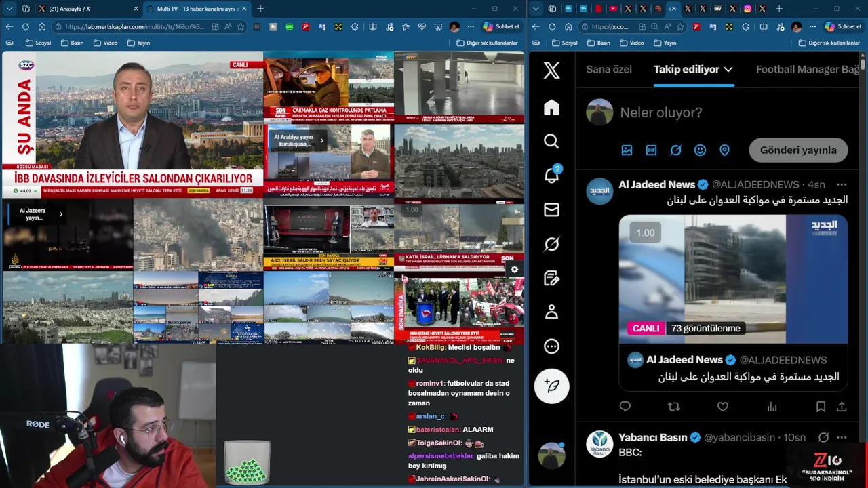The height and width of the screenshot is (488, 868).
Task: Click 1.00 speed badge on Al Jadeed video
Action: pos(645,232)
